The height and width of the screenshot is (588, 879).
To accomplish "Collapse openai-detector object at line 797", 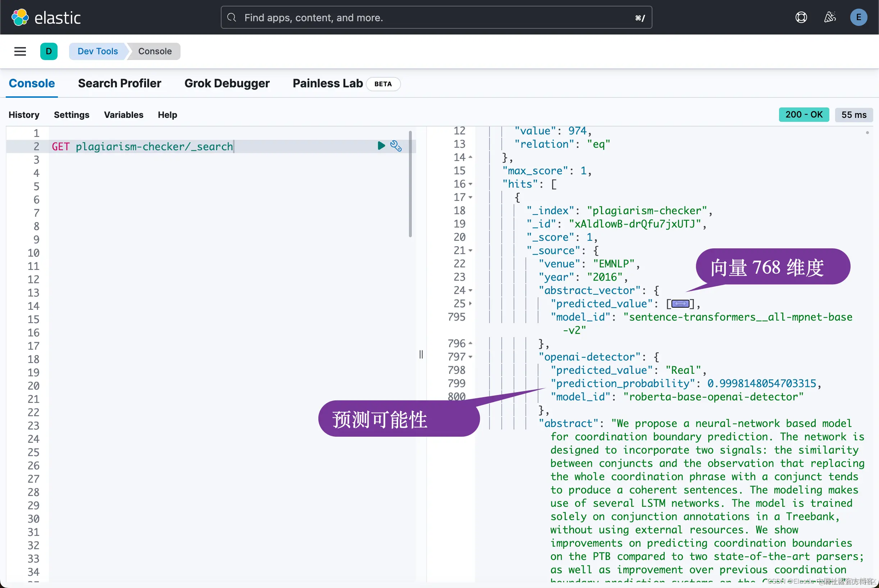I will 470,357.
